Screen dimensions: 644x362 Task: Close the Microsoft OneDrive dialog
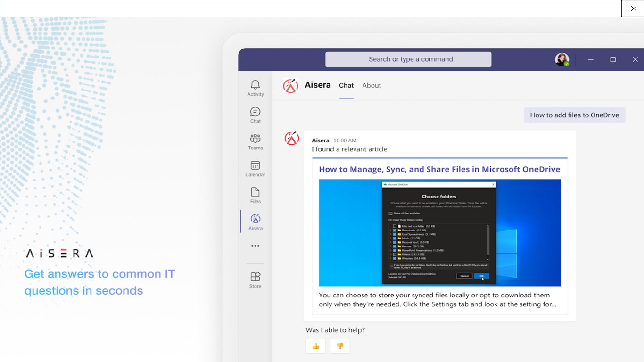pyautogui.click(x=493, y=184)
